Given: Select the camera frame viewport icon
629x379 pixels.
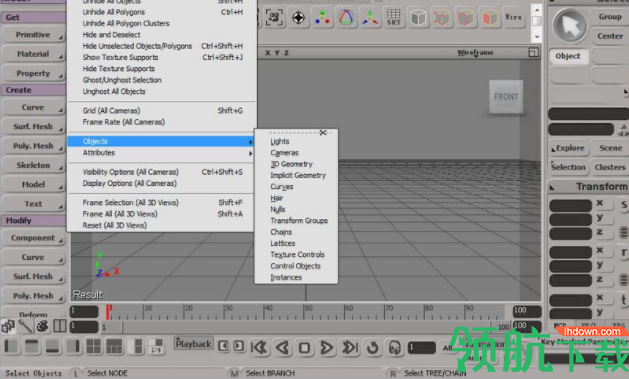Looking at the screenshot, I should (274, 17).
